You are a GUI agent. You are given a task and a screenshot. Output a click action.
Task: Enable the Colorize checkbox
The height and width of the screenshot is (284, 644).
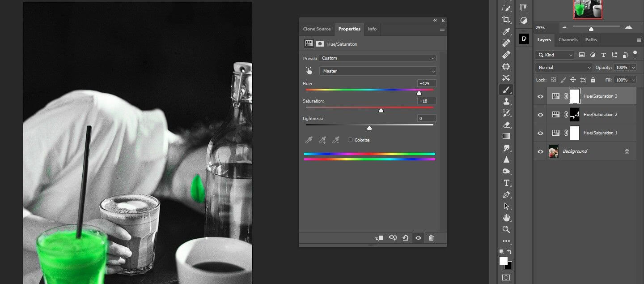point(350,140)
